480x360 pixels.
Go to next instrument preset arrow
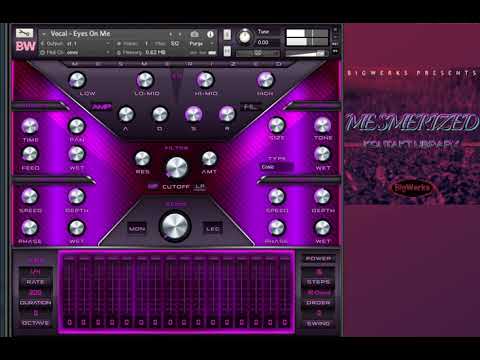[180, 34]
